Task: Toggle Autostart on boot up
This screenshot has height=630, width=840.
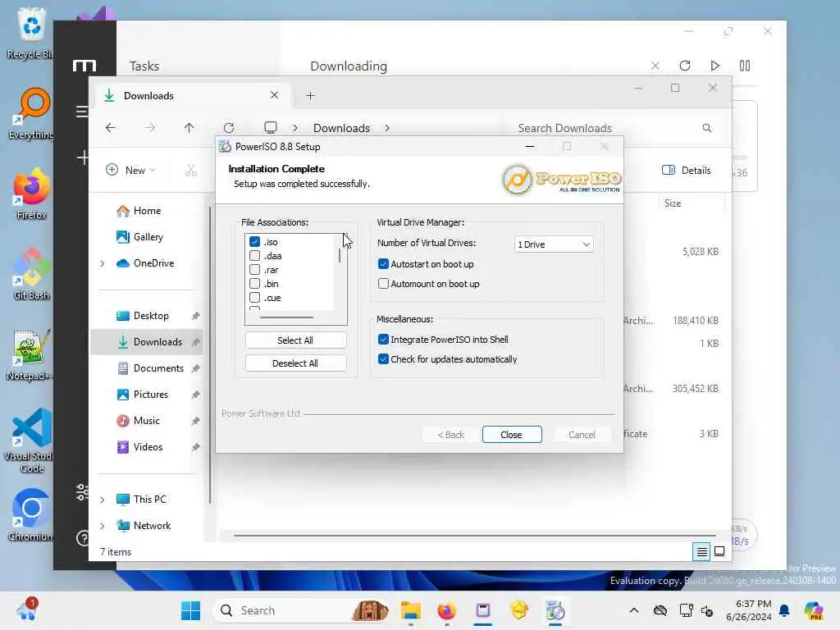Action: (383, 263)
